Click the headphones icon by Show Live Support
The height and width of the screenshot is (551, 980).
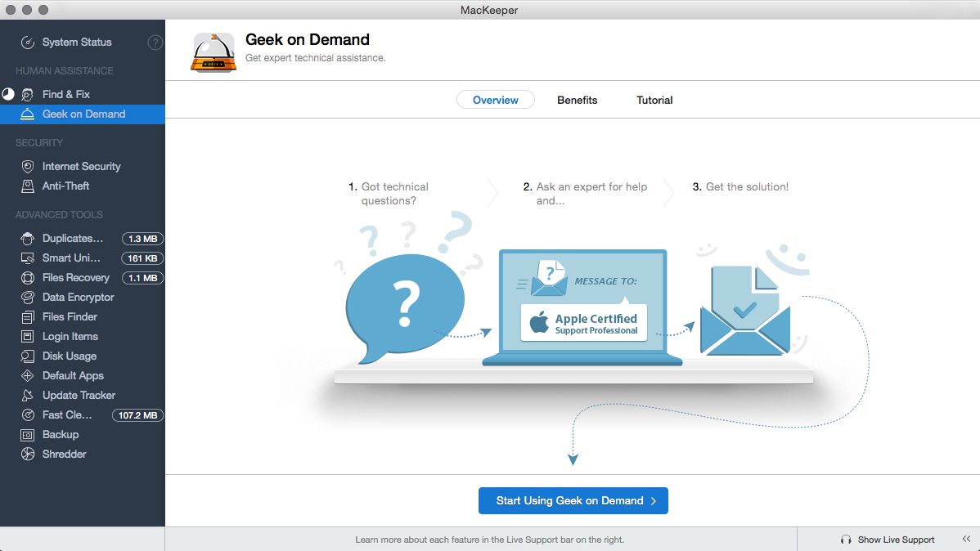click(846, 540)
